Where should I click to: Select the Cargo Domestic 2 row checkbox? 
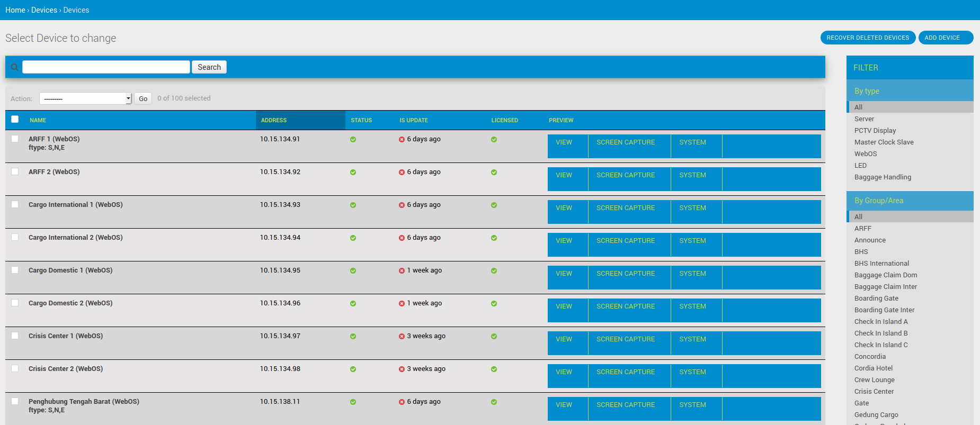[15, 303]
